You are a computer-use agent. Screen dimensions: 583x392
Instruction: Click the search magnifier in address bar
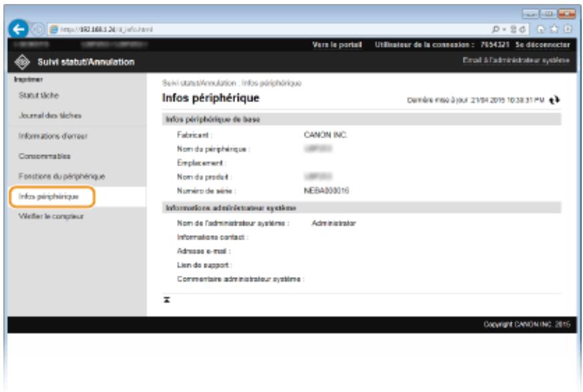pyautogui.click(x=496, y=29)
